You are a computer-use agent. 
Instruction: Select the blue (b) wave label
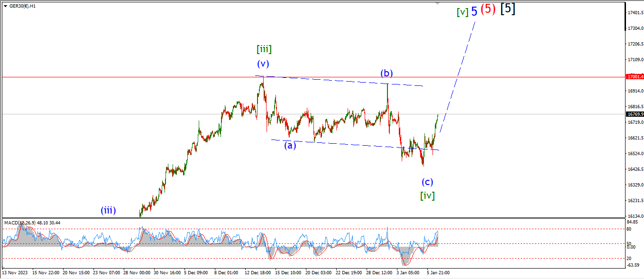[x=386, y=73]
